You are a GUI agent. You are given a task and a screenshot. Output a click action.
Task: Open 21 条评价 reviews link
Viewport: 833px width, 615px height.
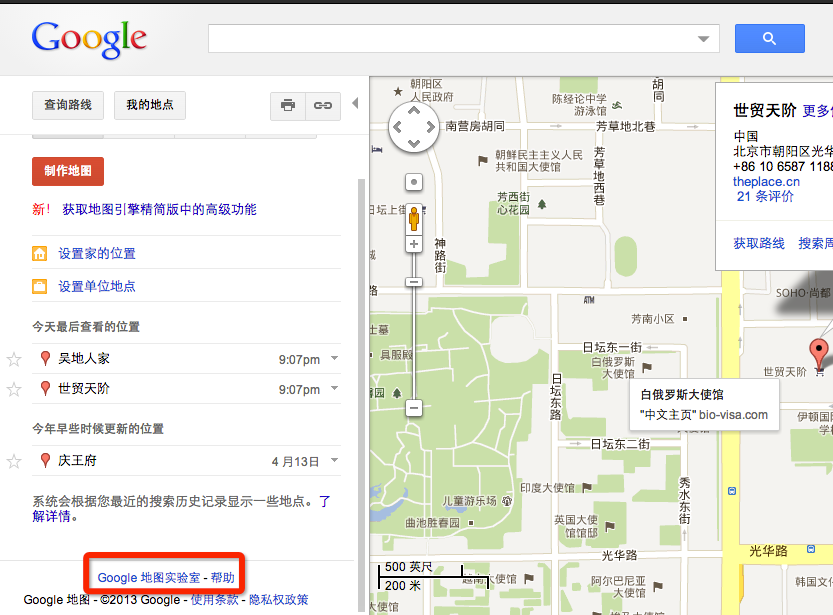(765, 197)
